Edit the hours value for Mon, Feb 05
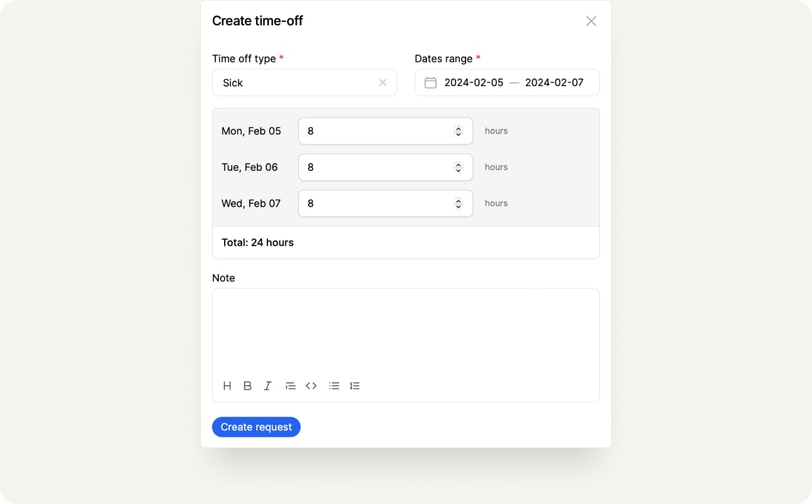This screenshot has width=812, height=504. pos(371,131)
